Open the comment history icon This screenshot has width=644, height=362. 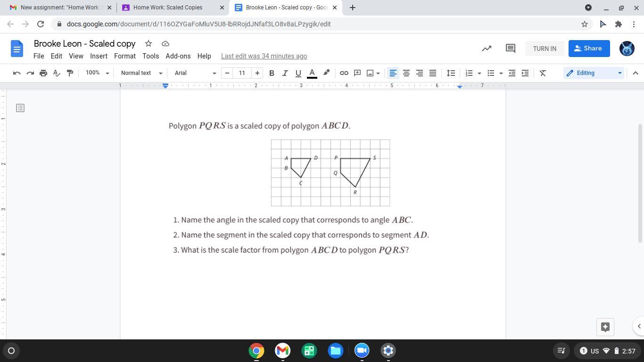click(510, 49)
